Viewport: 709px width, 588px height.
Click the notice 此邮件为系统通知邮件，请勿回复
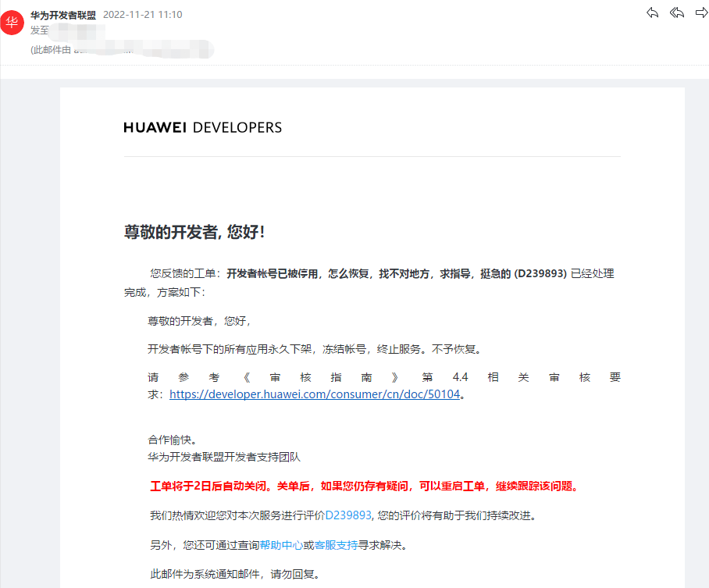pos(235,575)
